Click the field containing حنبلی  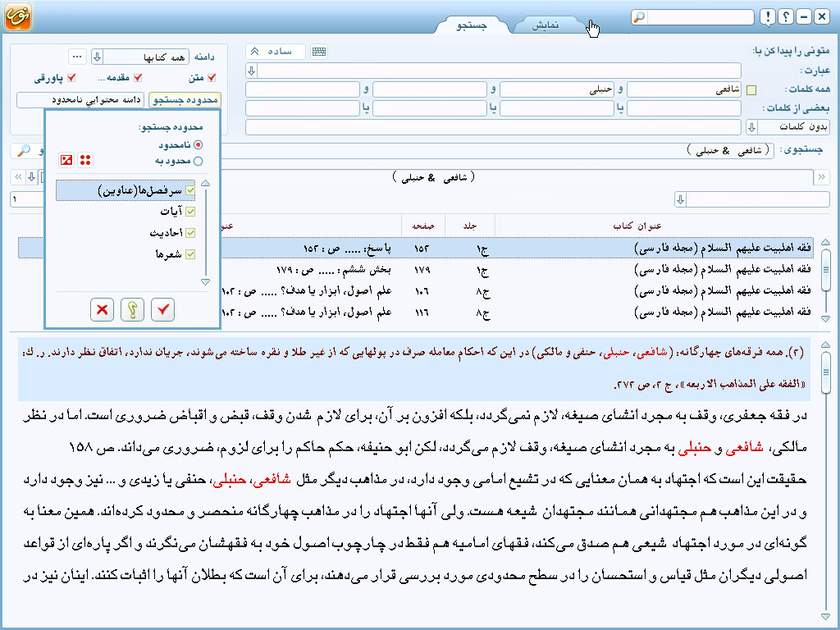coord(557,89)
